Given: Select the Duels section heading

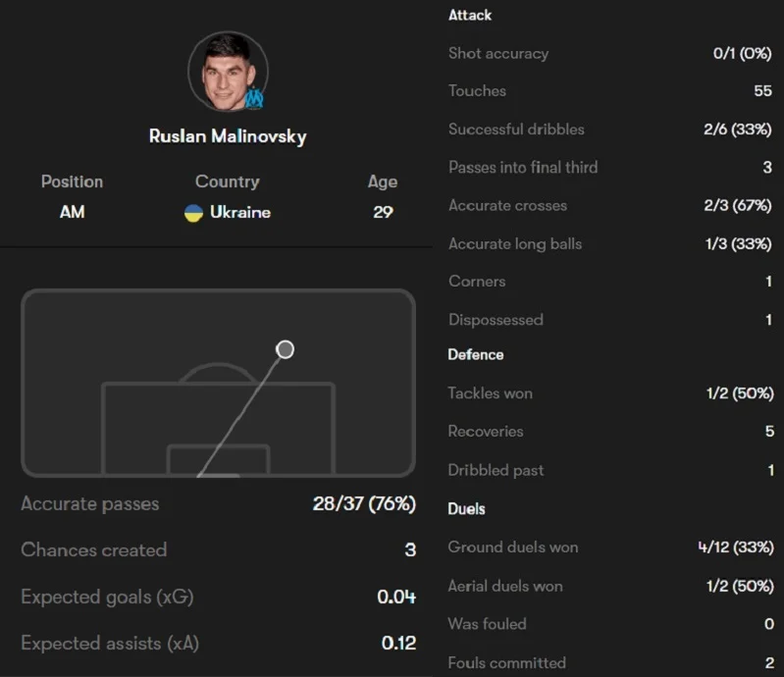Looking at the screenshot, I should coord(467,508).
